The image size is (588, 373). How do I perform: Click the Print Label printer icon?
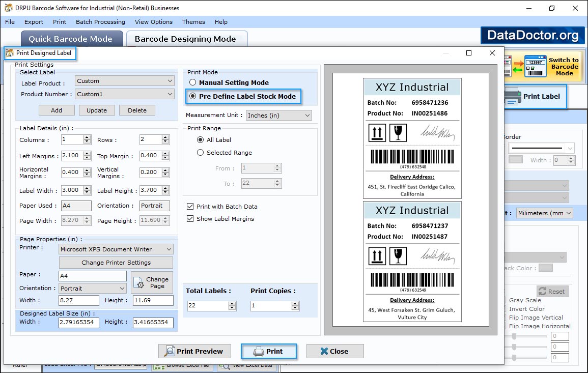point(512,96)
